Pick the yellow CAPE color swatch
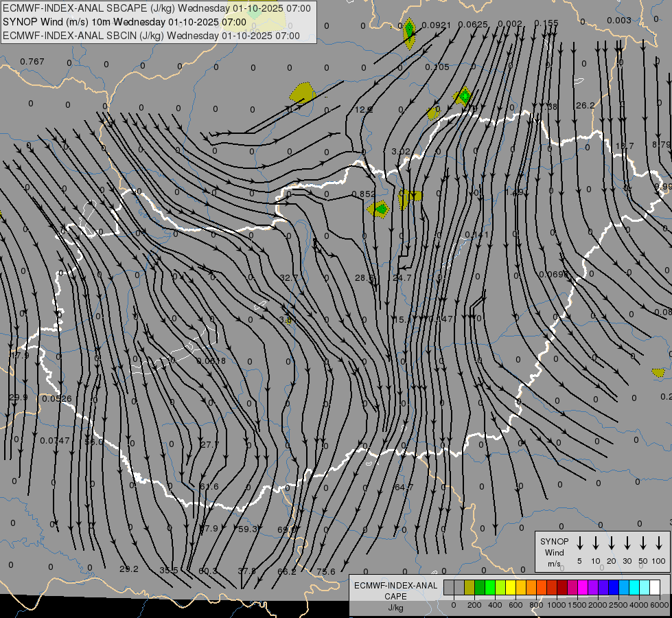The width and height of the screenshot is (672, 618). click(511, 587)
